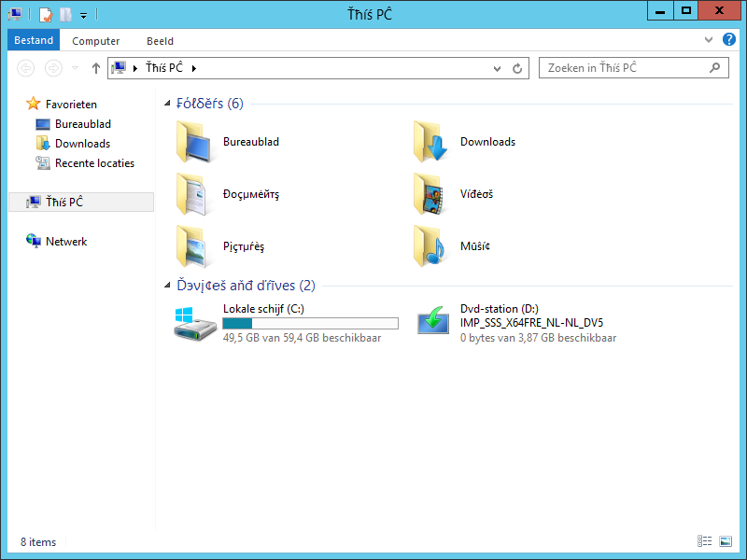
Task: Switch to details view via the status bar icon
Action: (x=703, y=541)
